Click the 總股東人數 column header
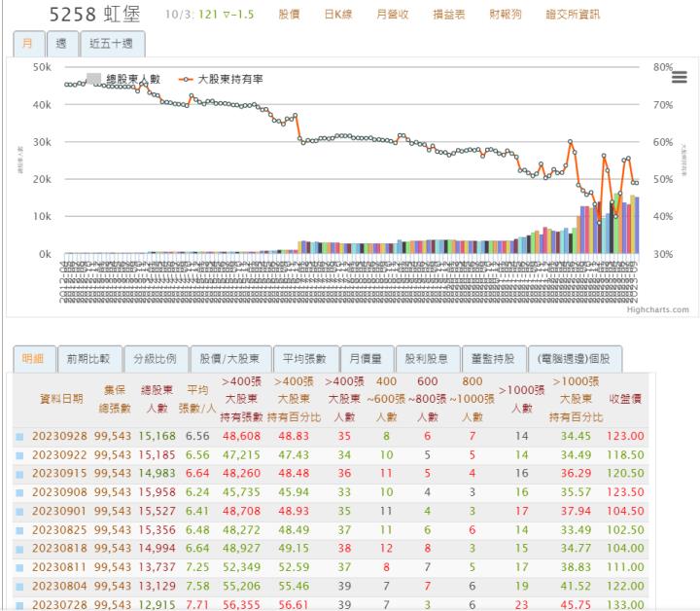Viewport: 700px width, 611px height. tap(157, 399)
